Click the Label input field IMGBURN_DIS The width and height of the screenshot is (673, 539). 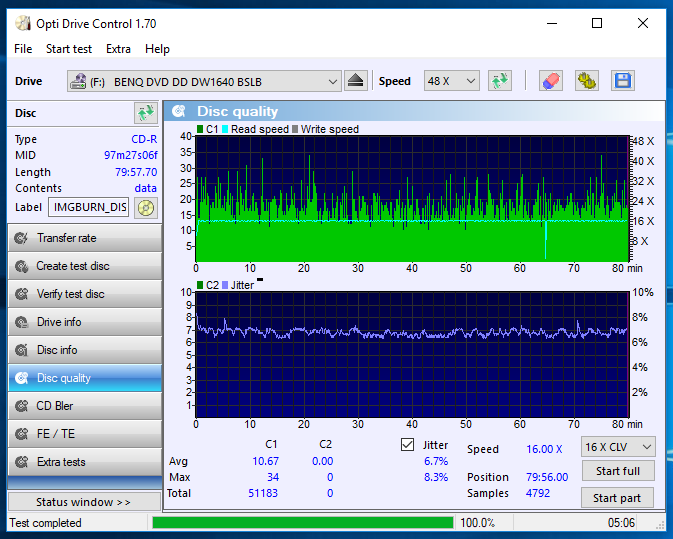point(88,207)
